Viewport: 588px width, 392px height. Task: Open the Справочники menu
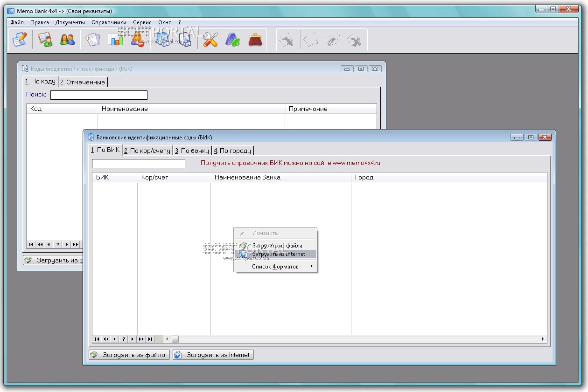point(109,22)
